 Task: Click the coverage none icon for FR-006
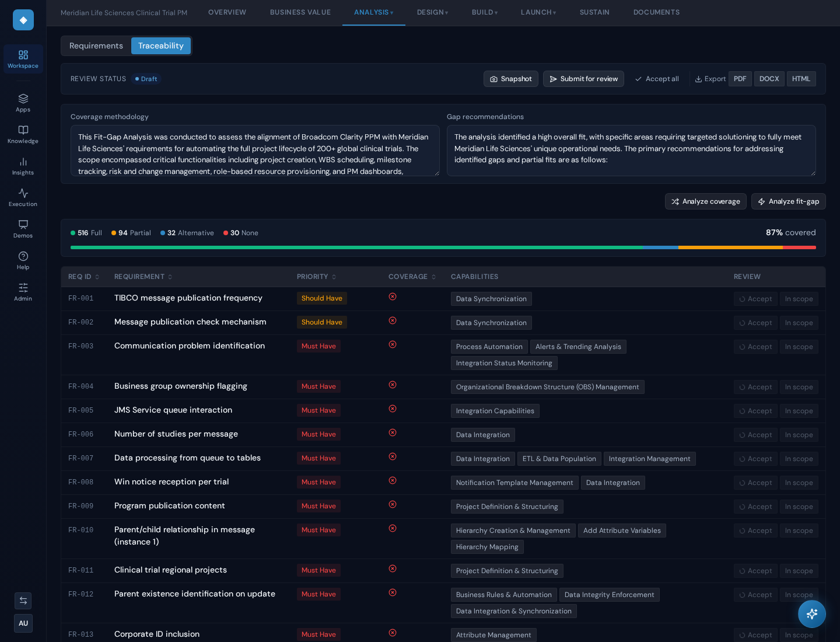coord(393,432)
